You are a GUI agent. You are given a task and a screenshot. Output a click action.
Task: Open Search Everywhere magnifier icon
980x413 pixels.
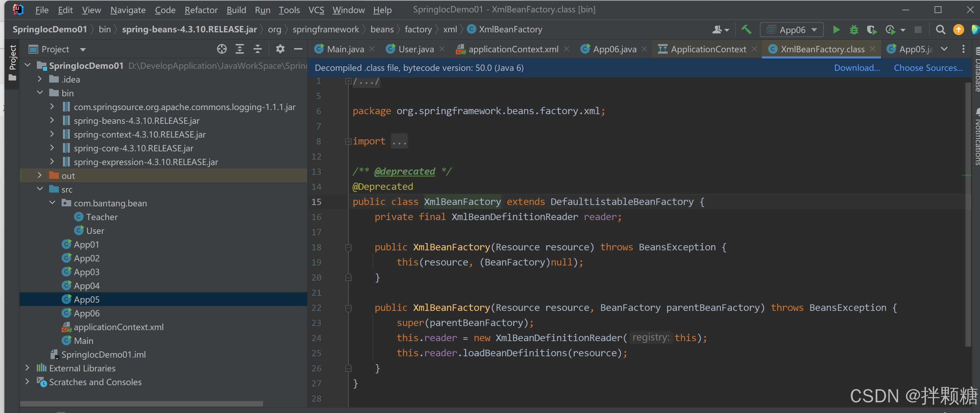click(940, 30)
